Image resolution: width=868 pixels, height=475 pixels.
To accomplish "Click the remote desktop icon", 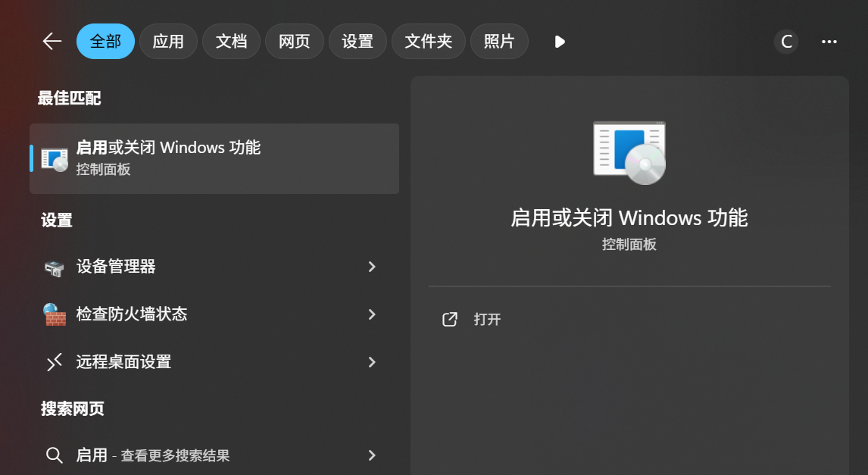I will coord(55,362).
